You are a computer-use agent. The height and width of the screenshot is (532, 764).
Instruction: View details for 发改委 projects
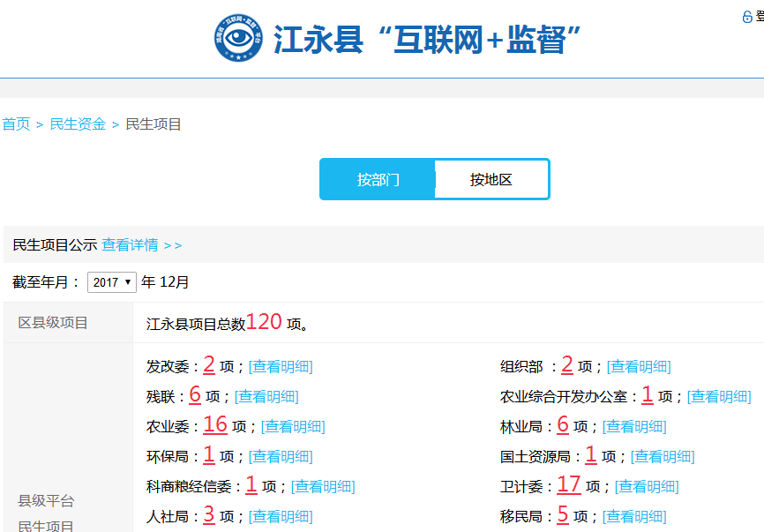[281, 367]
